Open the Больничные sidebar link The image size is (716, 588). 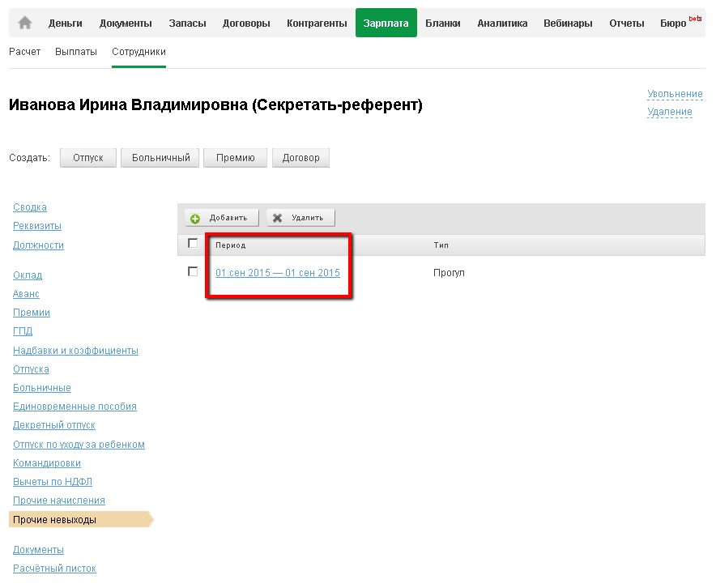point(42,388)
